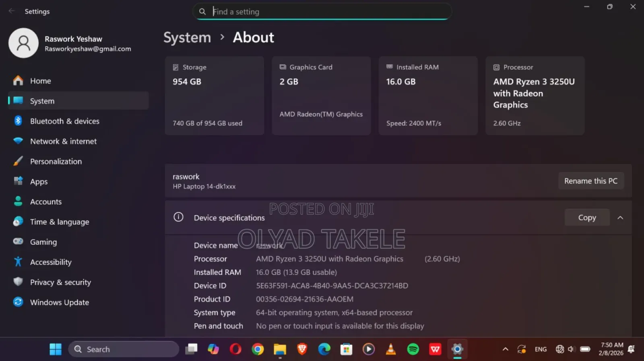Open Time & language settings
644x361 pixels.
click(78, 222)
